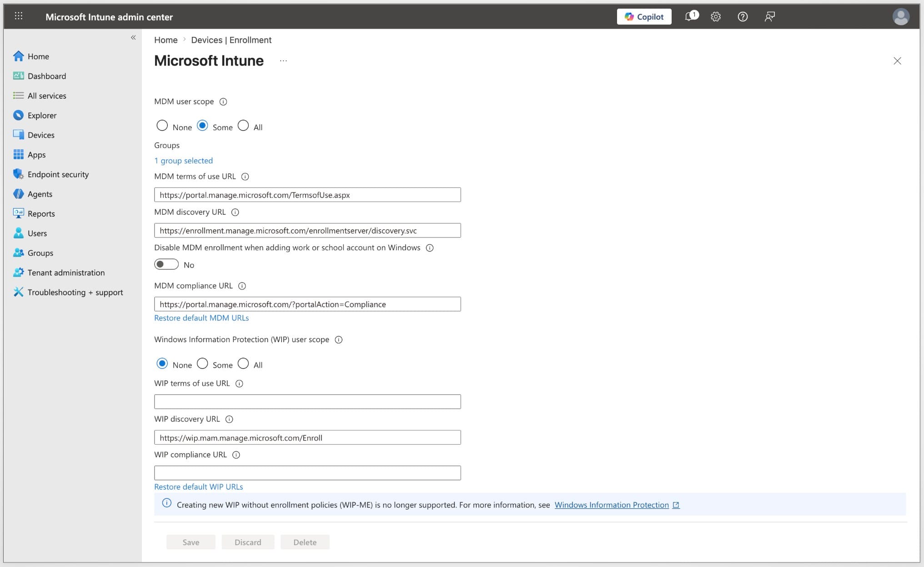Viewport: 924px width, 567px height.
Task: Click the MDM terms of use URL field
Action: click(x=307, y=195)
